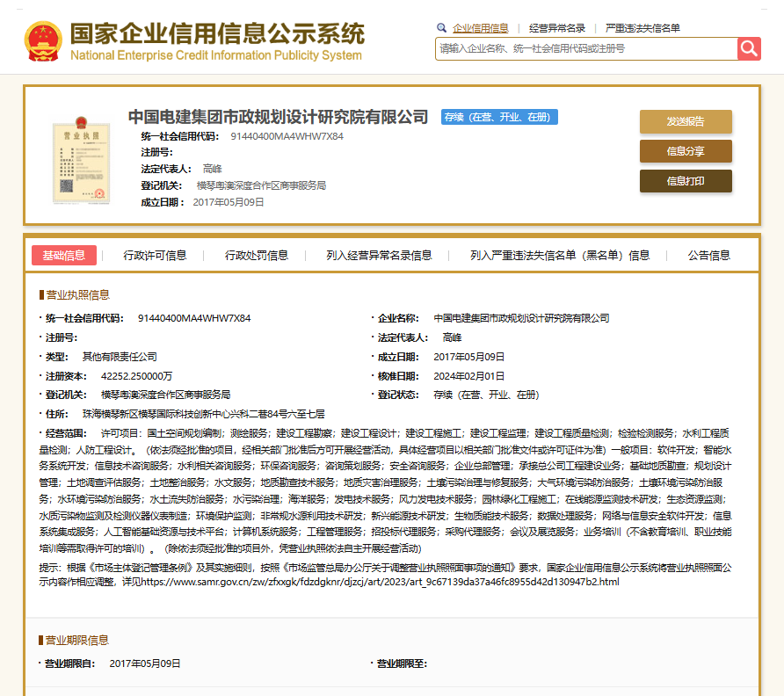Switch to the 公告信息 tab

click(x=708, y=256)
